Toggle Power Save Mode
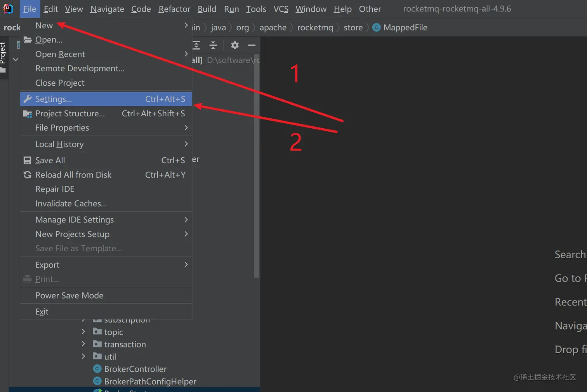This screenshot has height=392, width=587. (x=106, y=295)
